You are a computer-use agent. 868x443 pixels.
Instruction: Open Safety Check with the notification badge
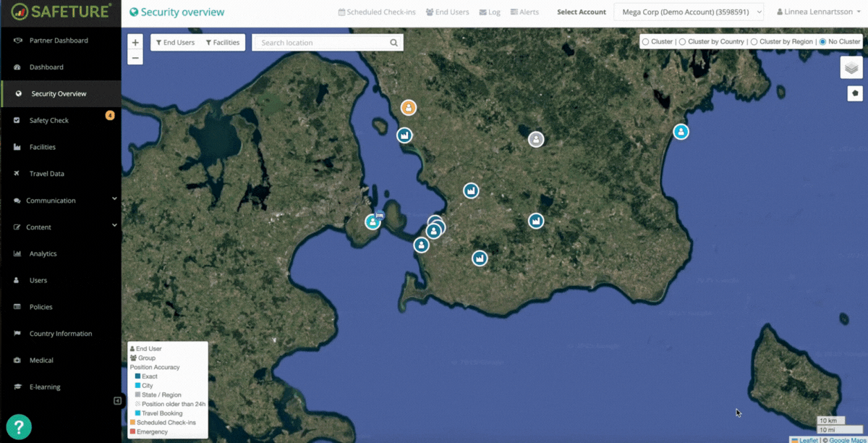[x=51, y=120]
